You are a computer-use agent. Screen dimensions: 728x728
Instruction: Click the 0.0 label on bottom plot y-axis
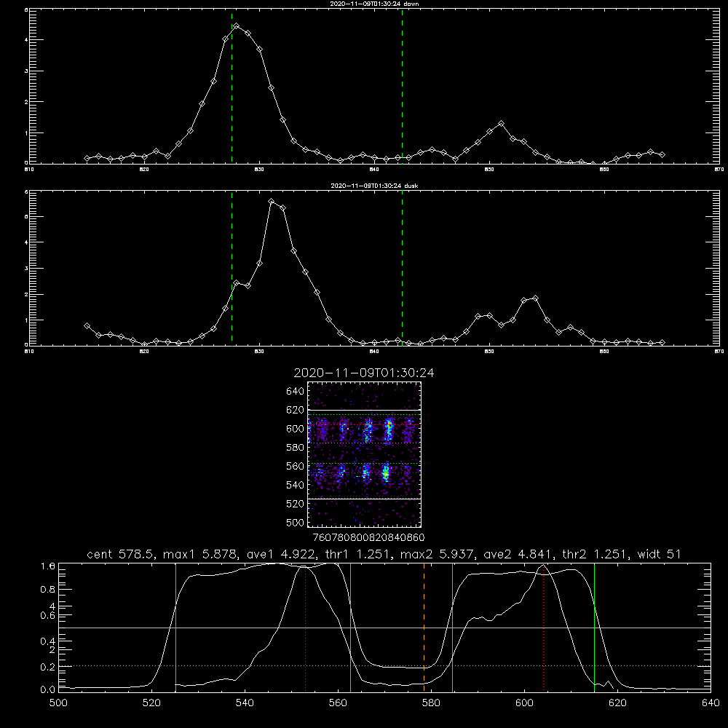tap(48, 690)
